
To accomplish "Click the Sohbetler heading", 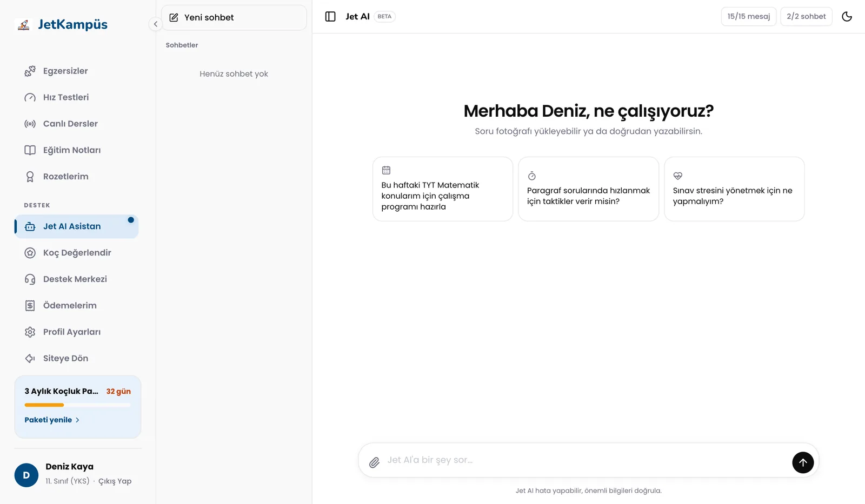I will 182,45.
